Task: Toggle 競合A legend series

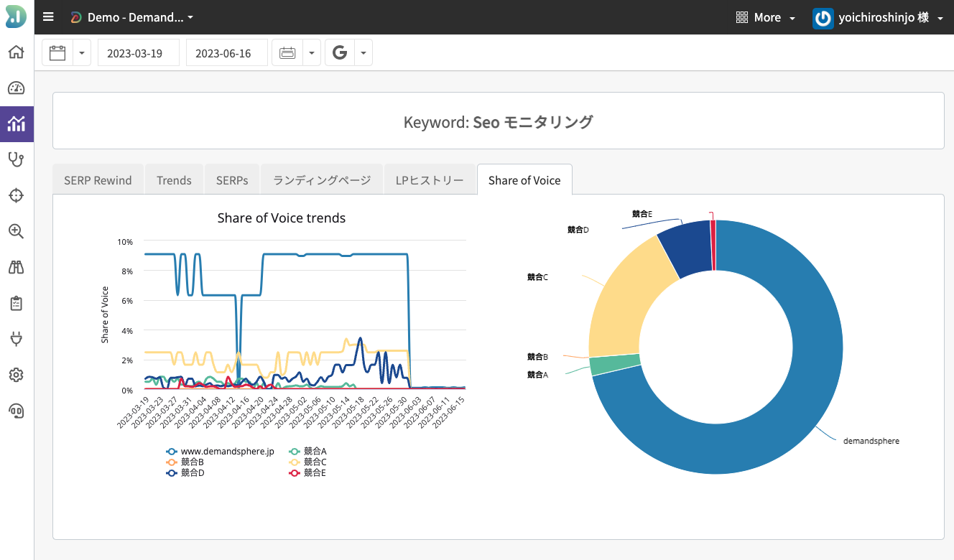Action: click(307, 452)
